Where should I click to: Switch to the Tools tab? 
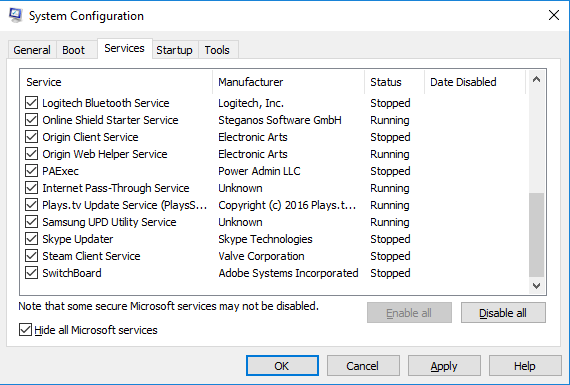pos(217,50)
